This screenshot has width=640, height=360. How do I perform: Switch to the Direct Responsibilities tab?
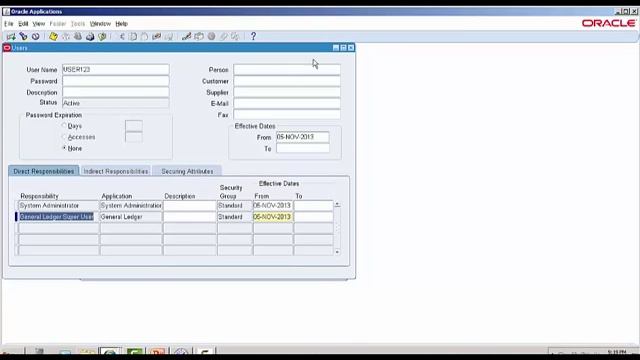44,171
